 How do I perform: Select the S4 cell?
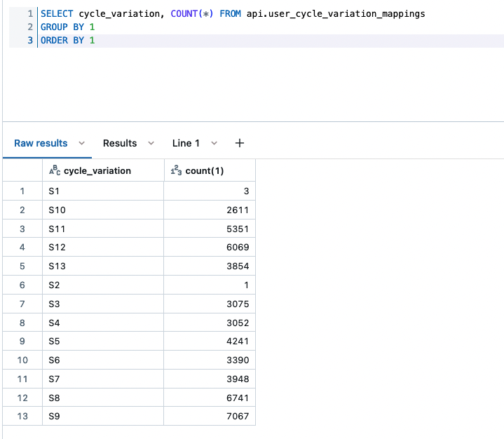103,323
